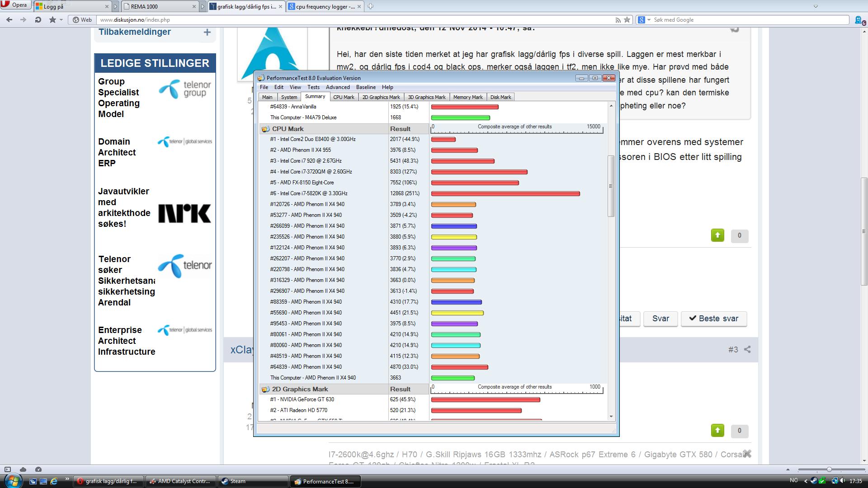Viewport: 868px width, 488px height.
Task: Open the volume speaker tray icon
Action: [x=843, y=481]
